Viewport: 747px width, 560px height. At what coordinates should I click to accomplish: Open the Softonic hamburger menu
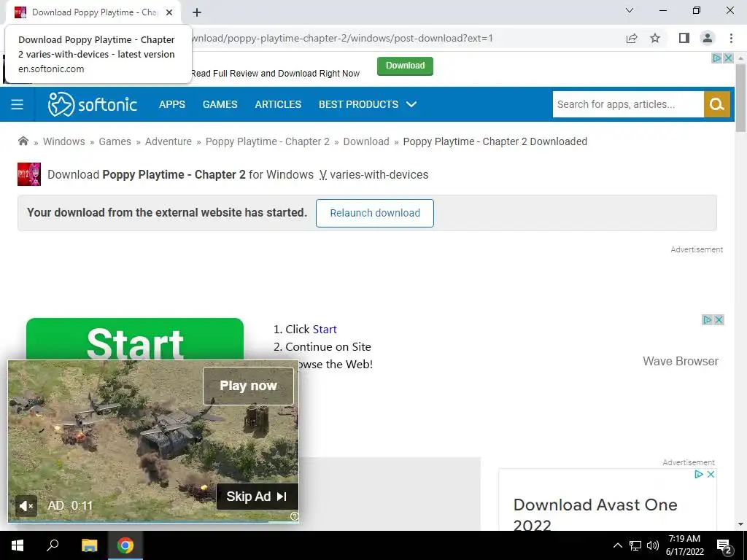[18, 104]
